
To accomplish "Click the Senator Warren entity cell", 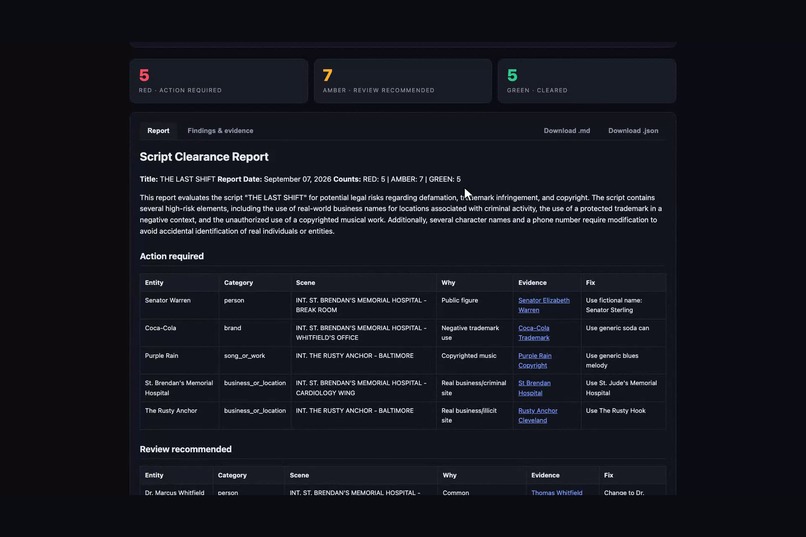I will pos(179,305).
